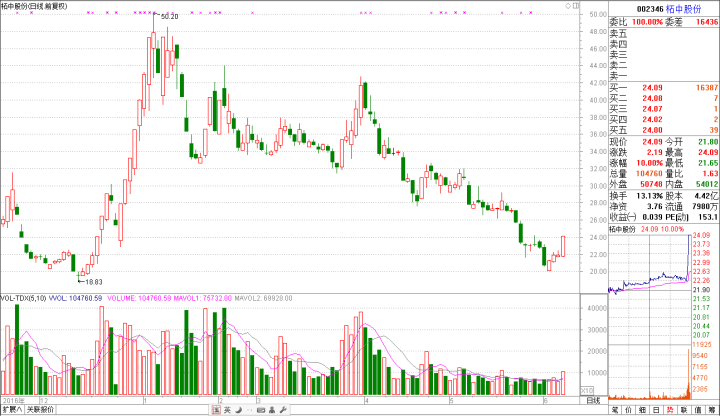Click the 买四 price 24.02
This screenshot has width=720, height=416.
click(x=652, y=119)
